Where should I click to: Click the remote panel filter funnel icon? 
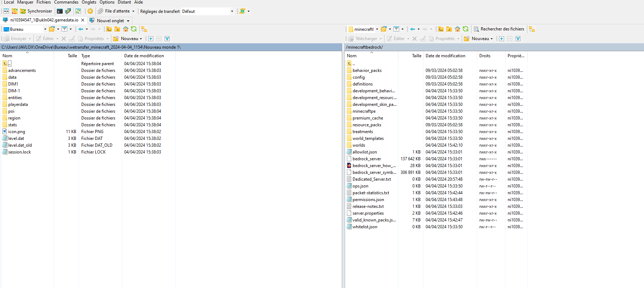click(396, 29)
